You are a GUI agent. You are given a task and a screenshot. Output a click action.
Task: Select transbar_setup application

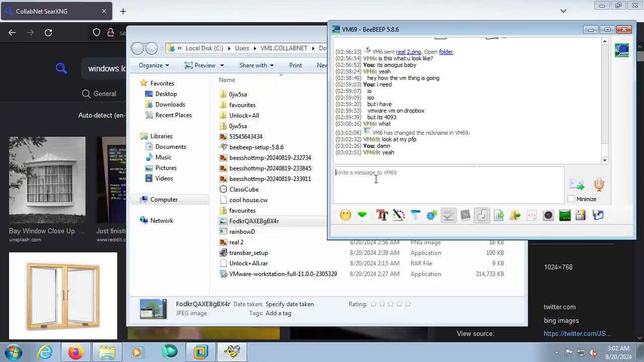[x=249, y=253]
